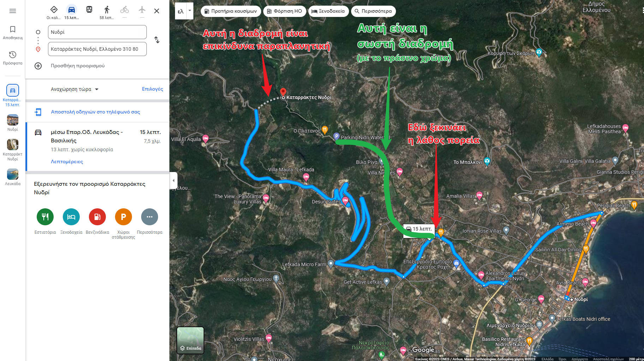Open route Επιλογές options
Image resolution: width=644 pixels, height=361 pixels.
pos(152,89)
